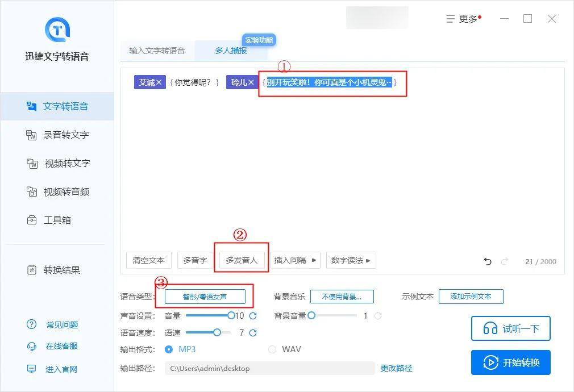Click the 多发音人 button
This screenshot has height=392, width=574.
click(242, 260)
